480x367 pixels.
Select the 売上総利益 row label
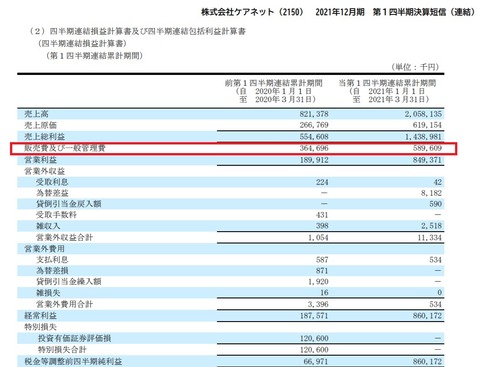(x=44, y=137)
